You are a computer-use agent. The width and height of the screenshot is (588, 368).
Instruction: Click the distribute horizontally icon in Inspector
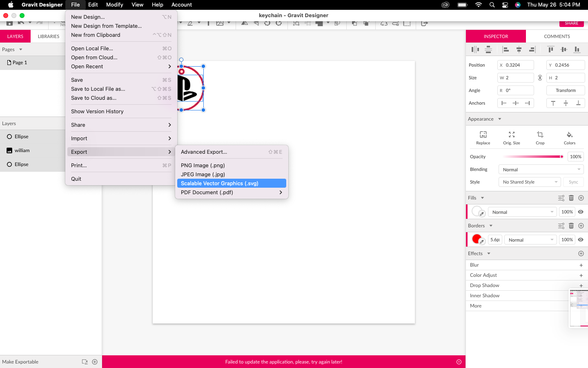[x=475, y=49]
